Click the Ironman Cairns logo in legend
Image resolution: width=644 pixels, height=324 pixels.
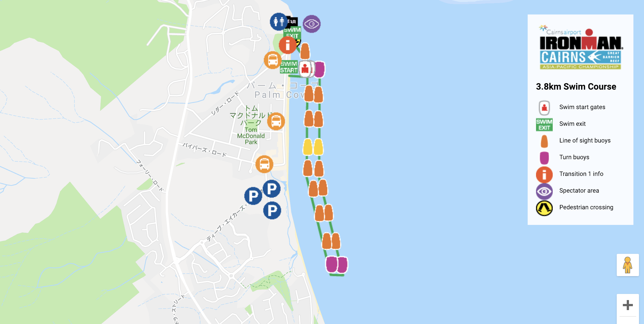click(580, 47)
